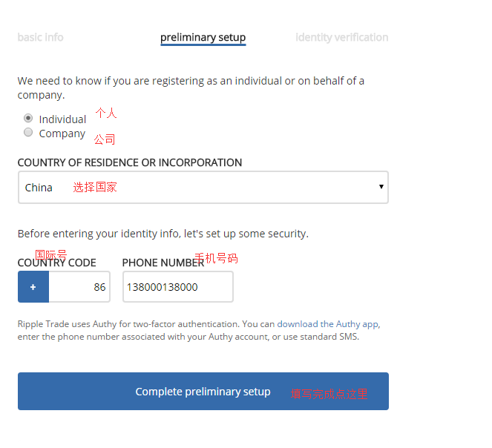Open the download the Authy app link
The height and width of the screenshot is (448, 492).
328,324
